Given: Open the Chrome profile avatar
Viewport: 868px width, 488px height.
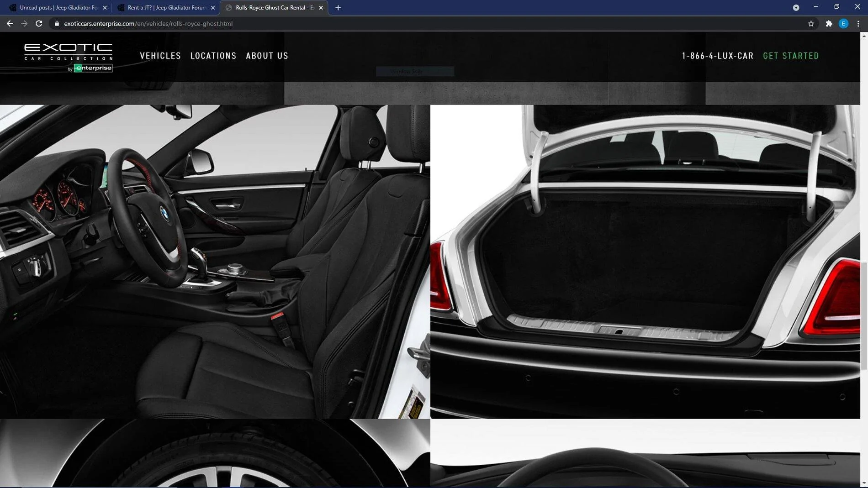Looking at the screenshot, I should (843, 23).
